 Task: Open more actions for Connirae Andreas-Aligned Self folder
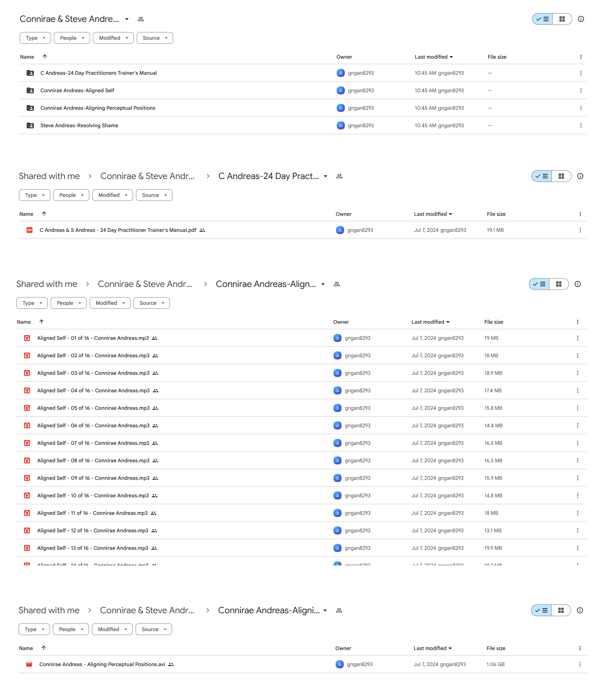(581, 90)
